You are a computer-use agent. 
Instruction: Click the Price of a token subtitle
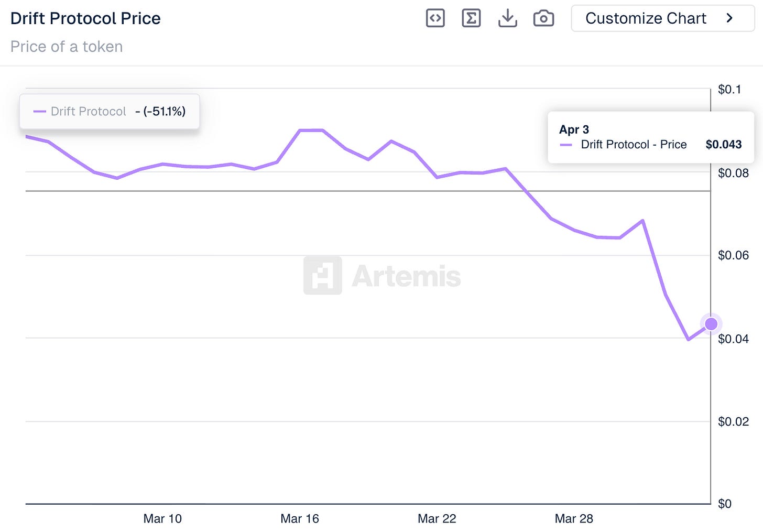67,47
